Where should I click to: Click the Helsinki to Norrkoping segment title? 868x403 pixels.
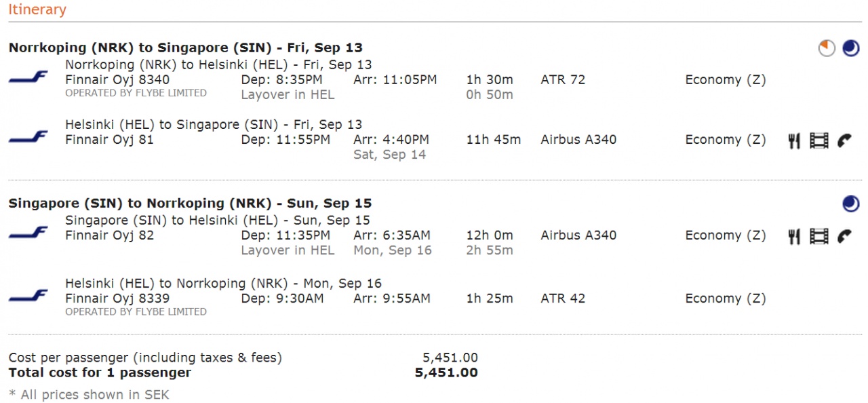point(223,284)
